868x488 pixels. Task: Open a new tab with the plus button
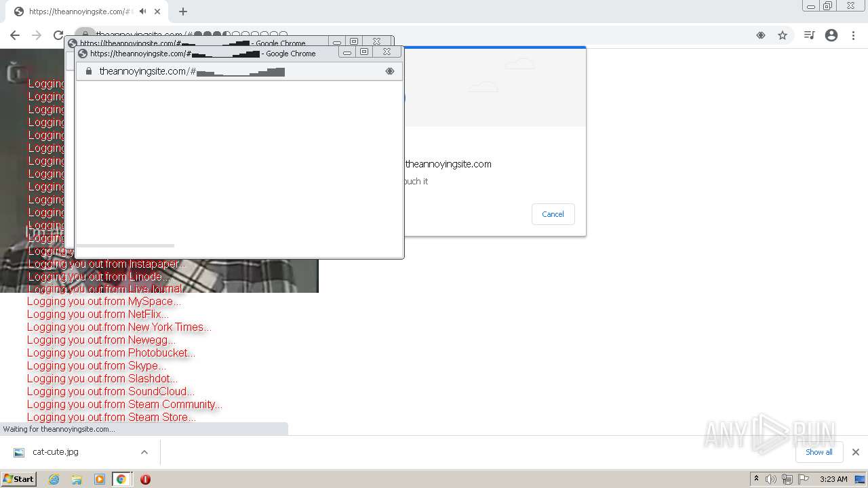click(183, 12)
